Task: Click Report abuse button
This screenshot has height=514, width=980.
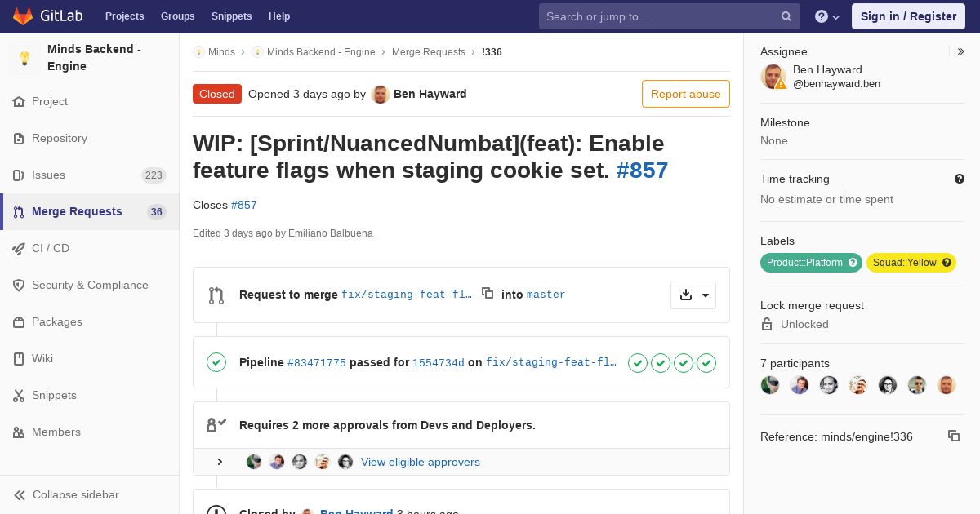Action: point(686,94)
